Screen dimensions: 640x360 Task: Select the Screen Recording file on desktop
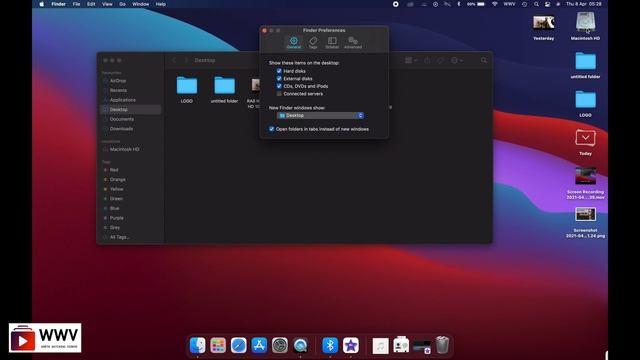(585, 183)
